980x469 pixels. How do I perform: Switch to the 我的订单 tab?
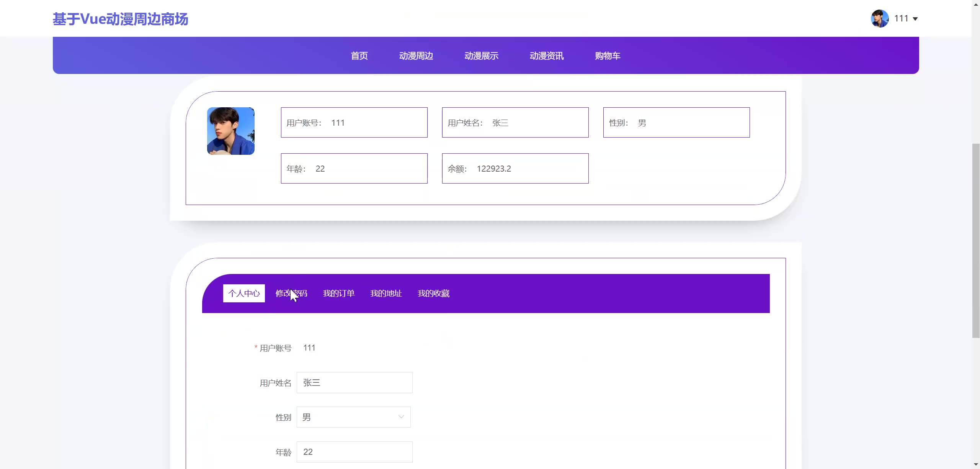[338, 294]
